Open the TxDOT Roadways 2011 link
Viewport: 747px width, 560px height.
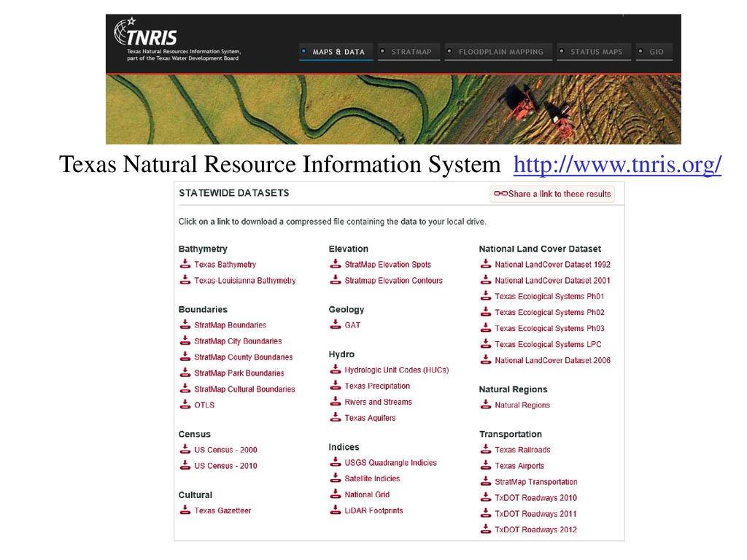click(535, 514)
